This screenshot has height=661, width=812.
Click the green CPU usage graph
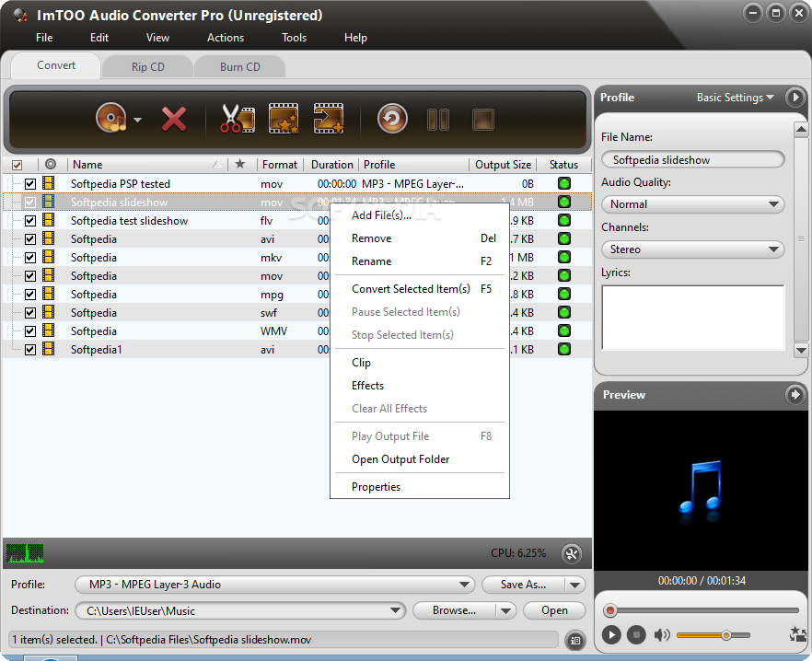tap(25, 553)
